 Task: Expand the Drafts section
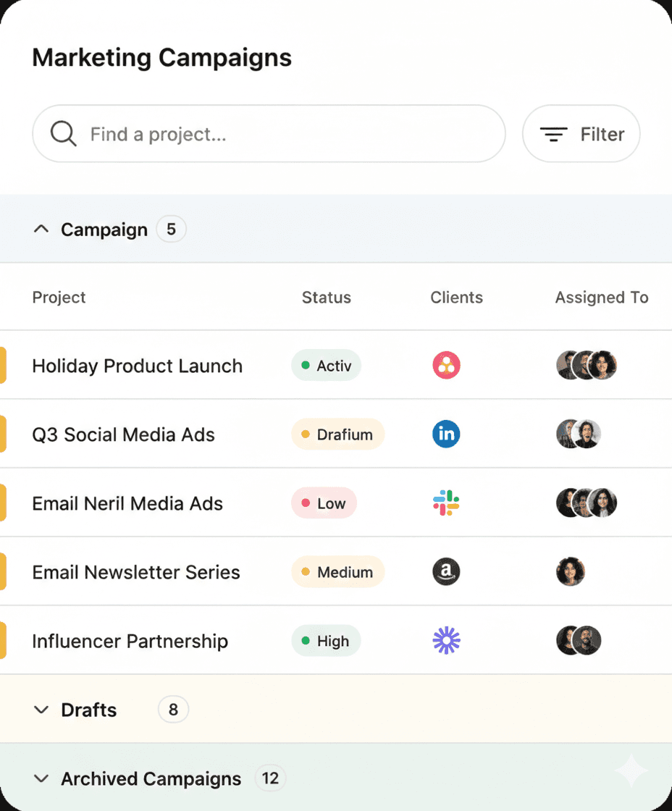(x=41, y=710)
